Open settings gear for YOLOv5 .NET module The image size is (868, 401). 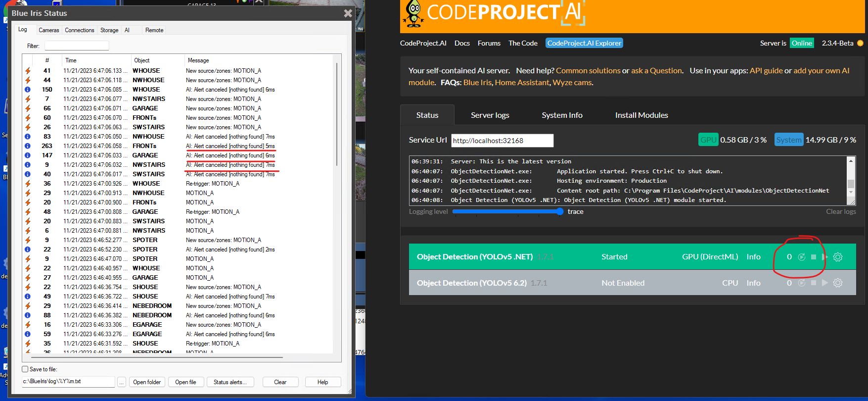point(838,257)
